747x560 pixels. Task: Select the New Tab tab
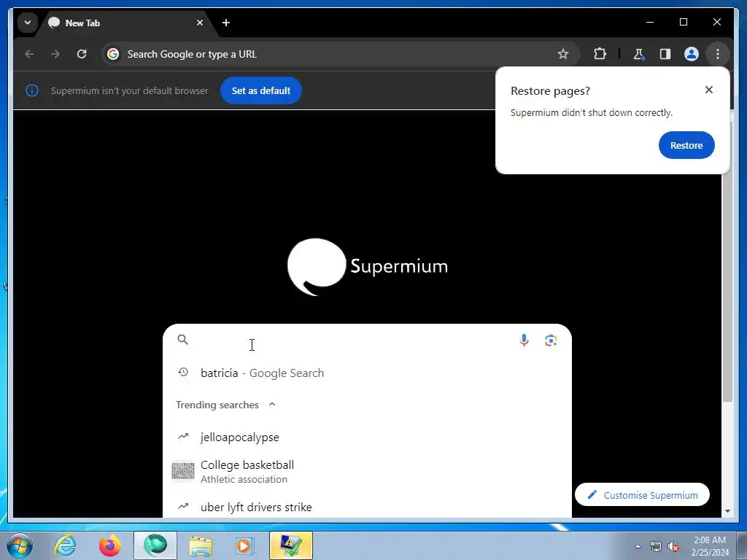tap(128, 23)
